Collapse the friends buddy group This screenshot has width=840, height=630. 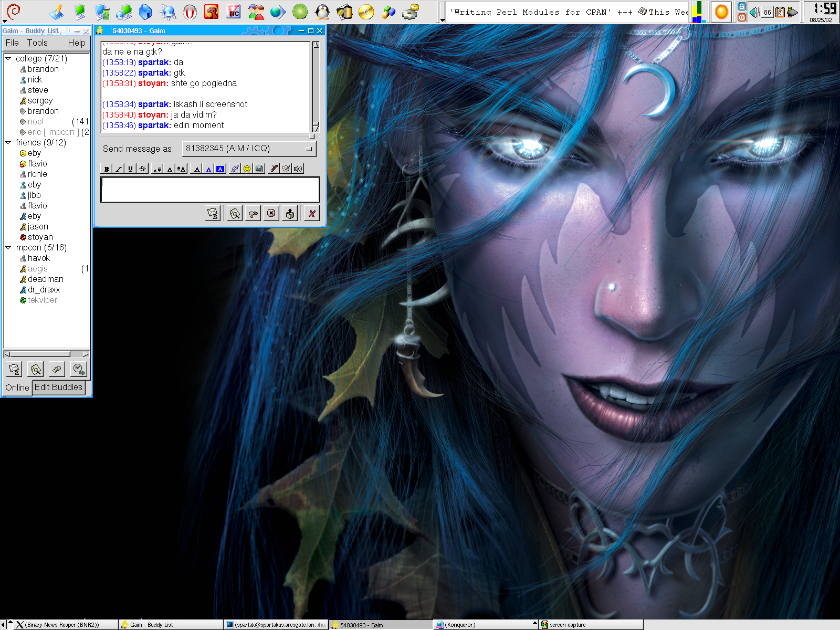pos(8,143)
